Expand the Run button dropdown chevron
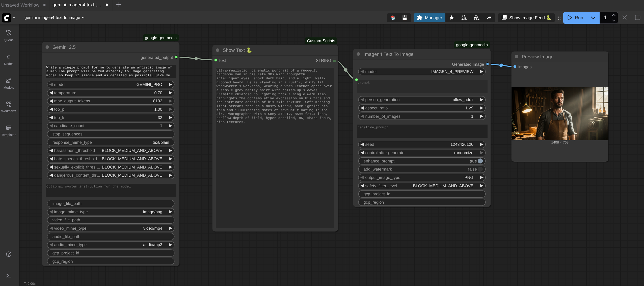This screenshot has width=644, height=286. click(593, 18)
